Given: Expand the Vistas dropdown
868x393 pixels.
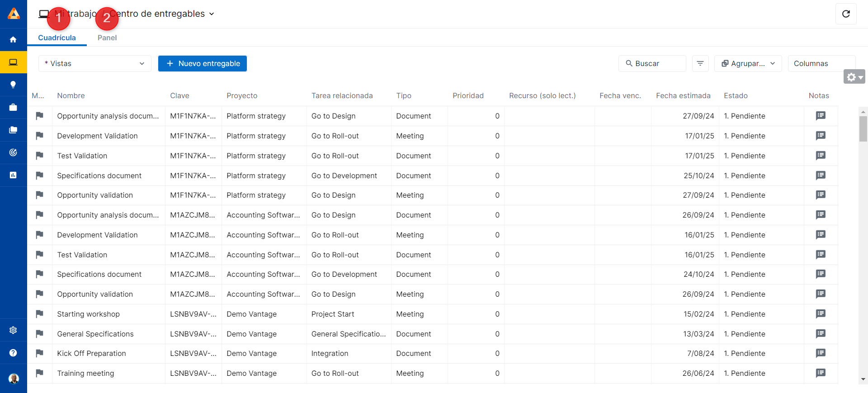Looking at the screenshot, I should [95, 64].
